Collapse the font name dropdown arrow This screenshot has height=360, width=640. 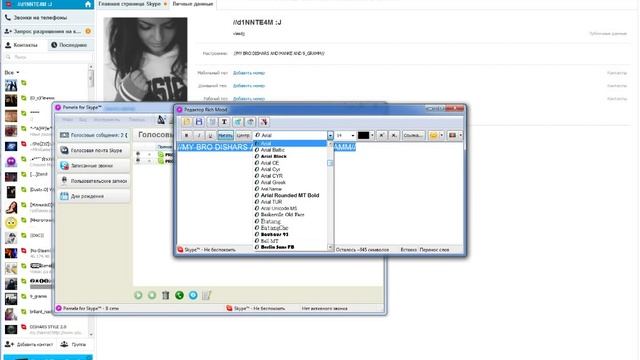coord(330,136)
